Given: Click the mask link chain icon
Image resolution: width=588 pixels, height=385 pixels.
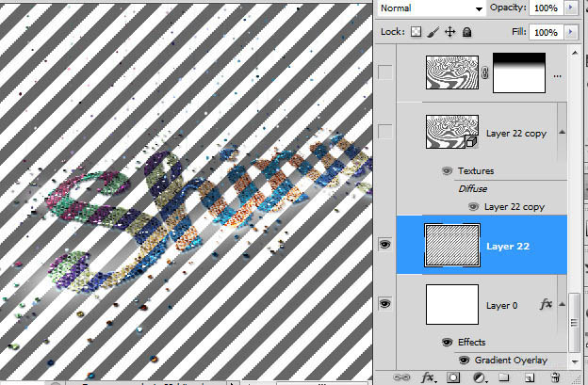Looking at the screenshot, I should pos(485,72).
